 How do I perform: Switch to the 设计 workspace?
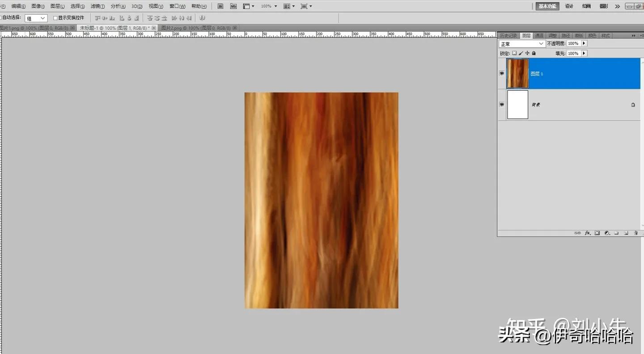click(569, 6)
